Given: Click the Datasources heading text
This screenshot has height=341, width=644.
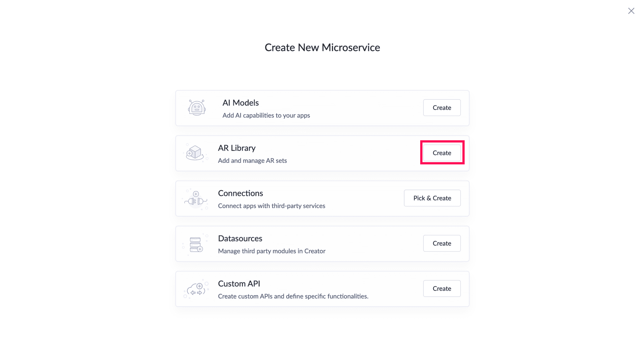Looking at the screenshot, I should (240, 239).
